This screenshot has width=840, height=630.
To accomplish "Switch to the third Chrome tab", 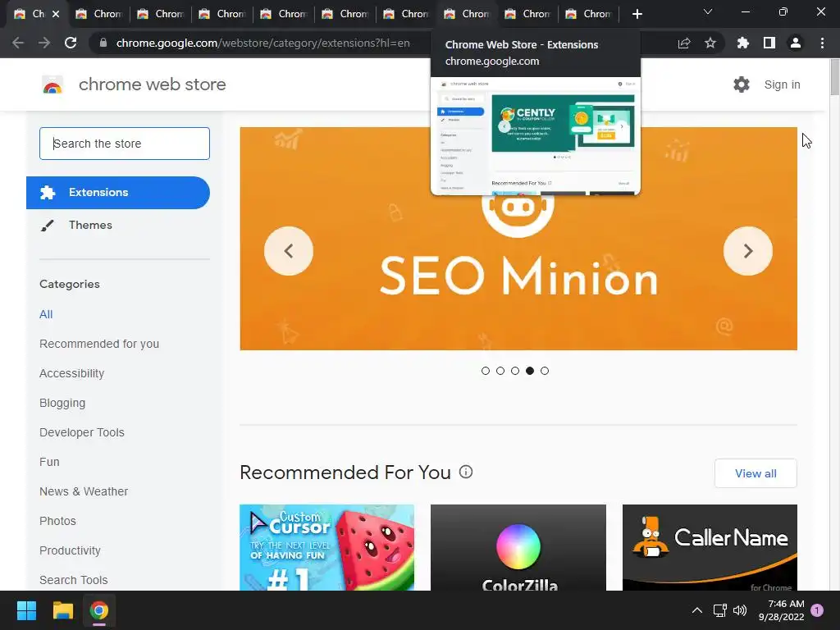I will [x=161, y=14].
